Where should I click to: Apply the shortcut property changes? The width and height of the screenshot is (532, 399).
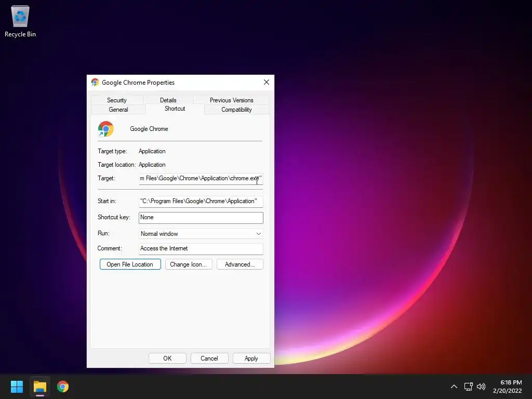click(251, 358)
